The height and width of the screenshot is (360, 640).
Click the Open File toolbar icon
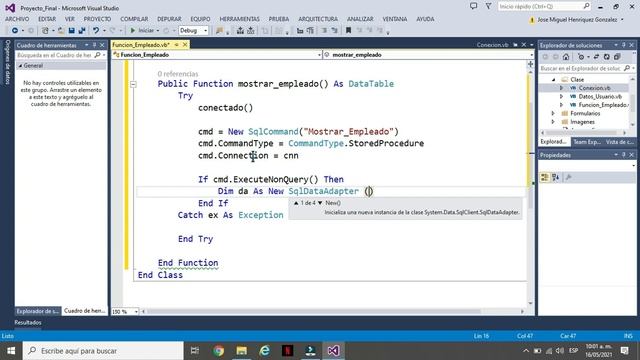click(61, 31)
